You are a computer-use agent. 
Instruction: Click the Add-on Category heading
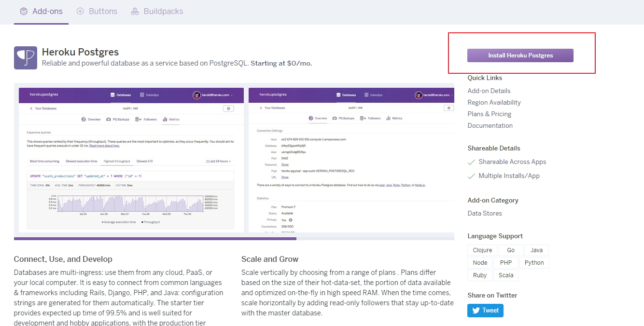click(x=493, y=200)
